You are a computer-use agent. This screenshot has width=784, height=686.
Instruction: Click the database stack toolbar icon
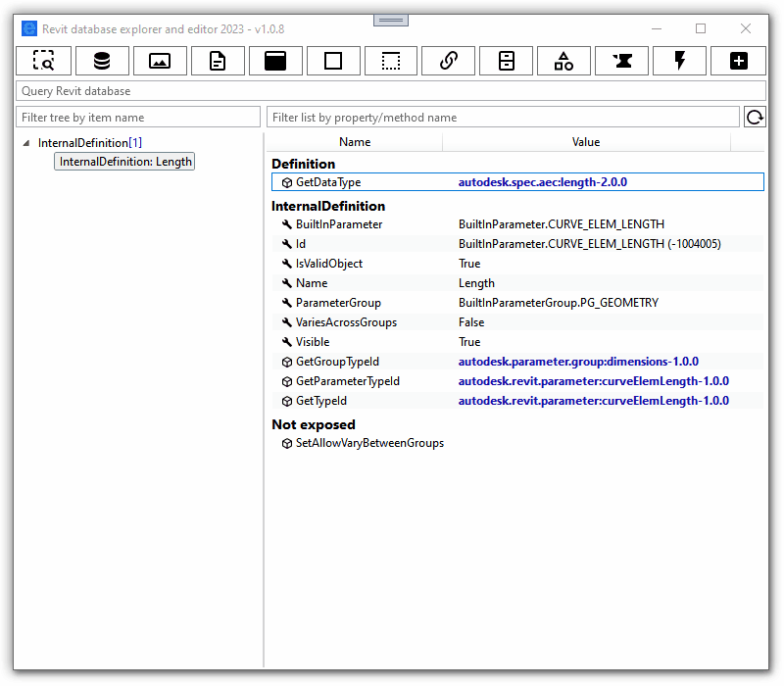(x=102, y=61)
